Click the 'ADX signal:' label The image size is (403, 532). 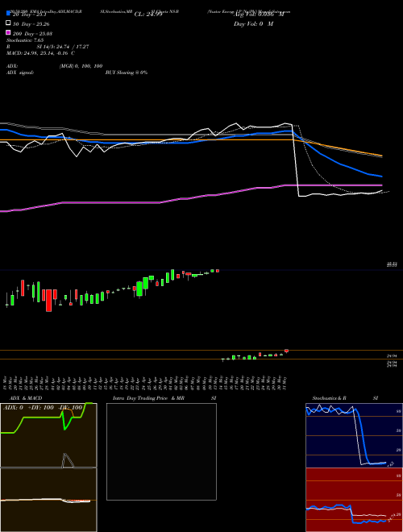pos(20,73)
